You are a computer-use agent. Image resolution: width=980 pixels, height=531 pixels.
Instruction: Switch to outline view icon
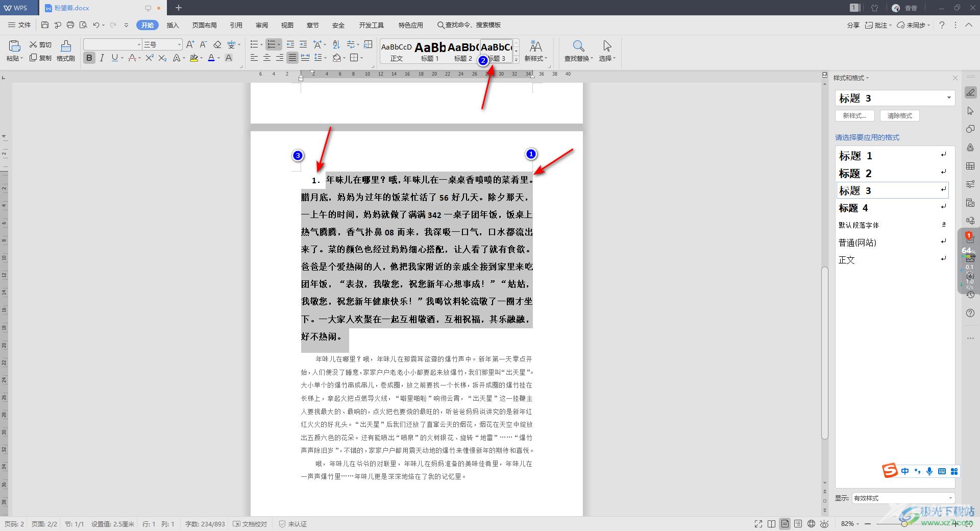coord(798,524)
